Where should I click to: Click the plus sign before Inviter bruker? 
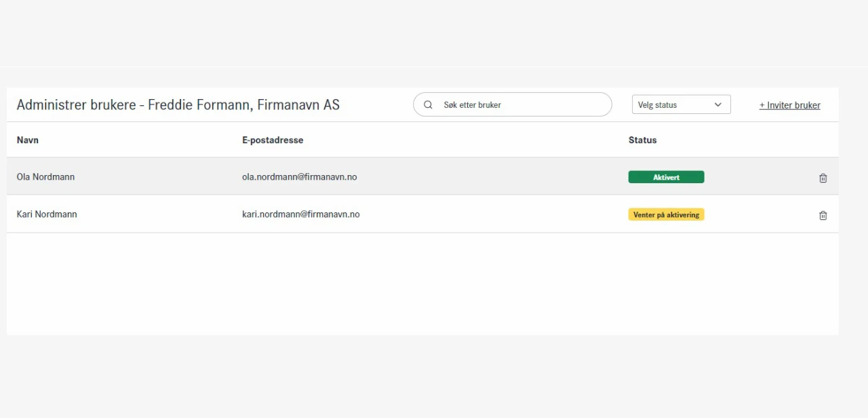point(762,105)
